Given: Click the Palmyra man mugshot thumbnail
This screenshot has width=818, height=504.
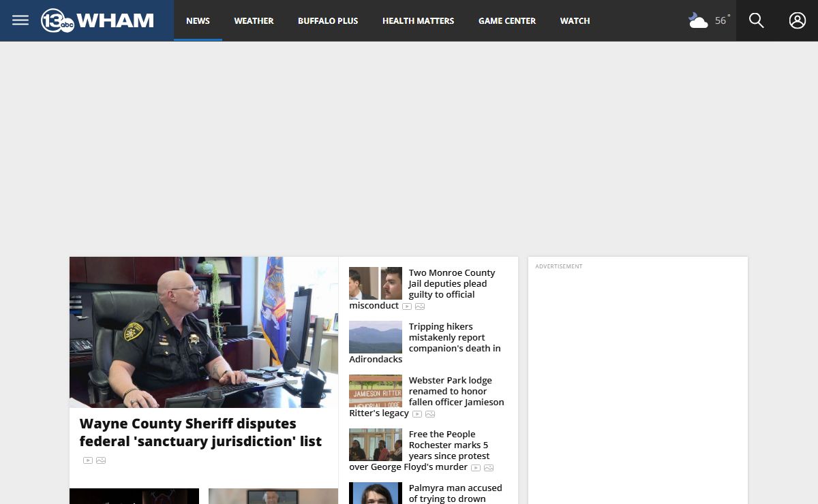Looking at the screenshot, I should (x=376, y=493).
